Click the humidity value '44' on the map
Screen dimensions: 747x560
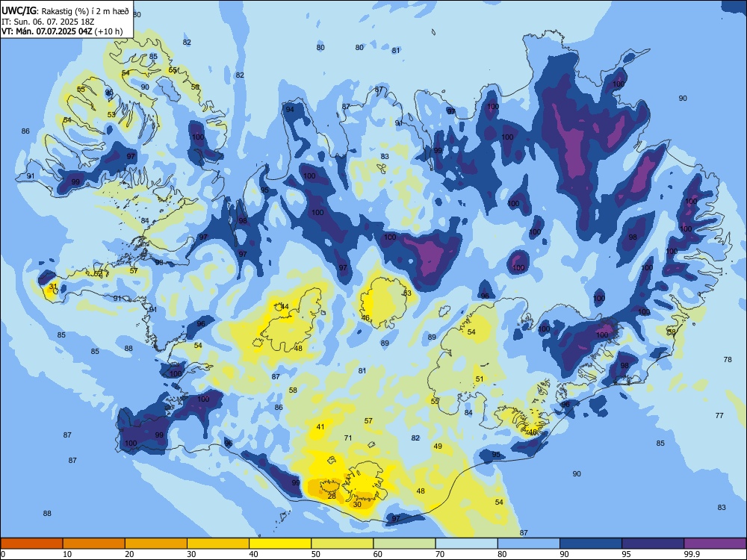click(x=285, y=307)
